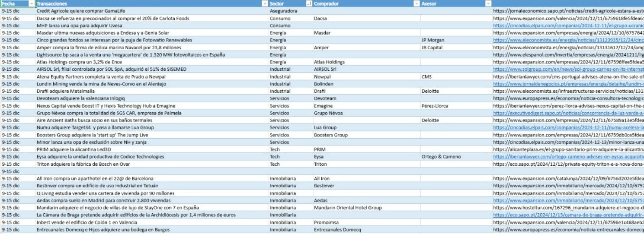Select the 'Deloitte' asesor cell in the Drafil row
Screen dimensions: 644x234
point(456,91)
